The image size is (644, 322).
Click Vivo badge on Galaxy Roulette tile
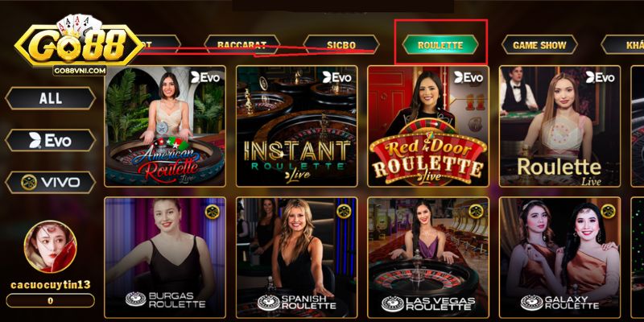[608, 212]
